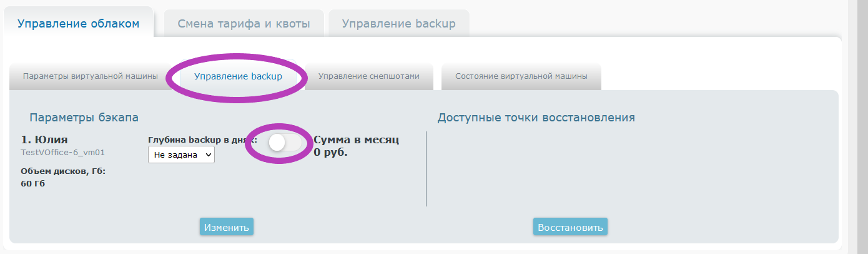Image resolution: width=868 pixels, height=254 pixels.
Task: Open the top-level Управление облаком tab
Action: pos(77,24)
